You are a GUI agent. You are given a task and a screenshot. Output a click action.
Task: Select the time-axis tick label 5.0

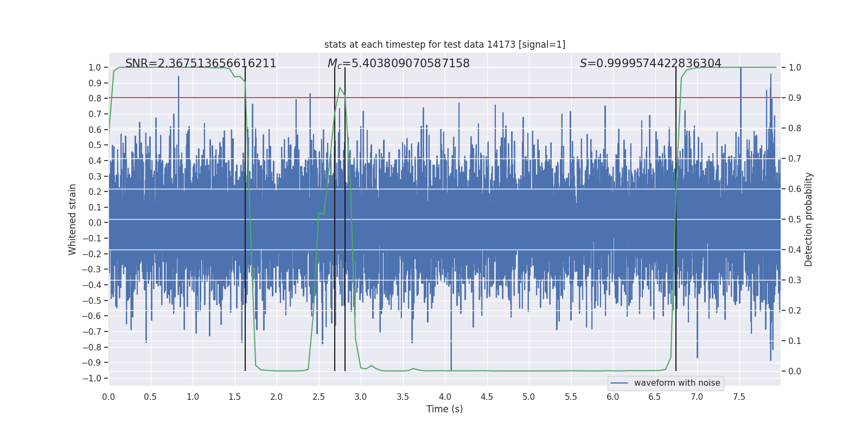click(529, 397)
